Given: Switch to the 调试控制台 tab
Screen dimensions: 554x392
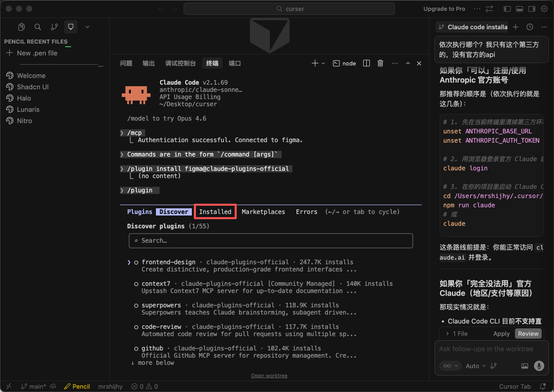Looking at the screenshot, I should pos(180,63).
